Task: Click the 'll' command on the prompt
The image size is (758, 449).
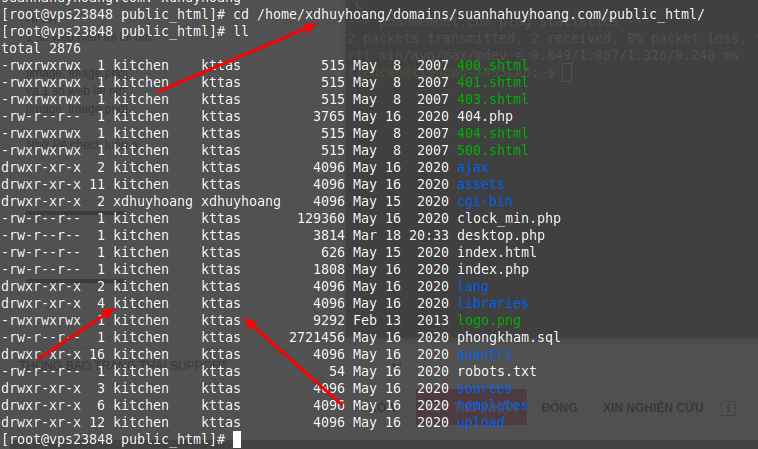Action: pos(241,31)
